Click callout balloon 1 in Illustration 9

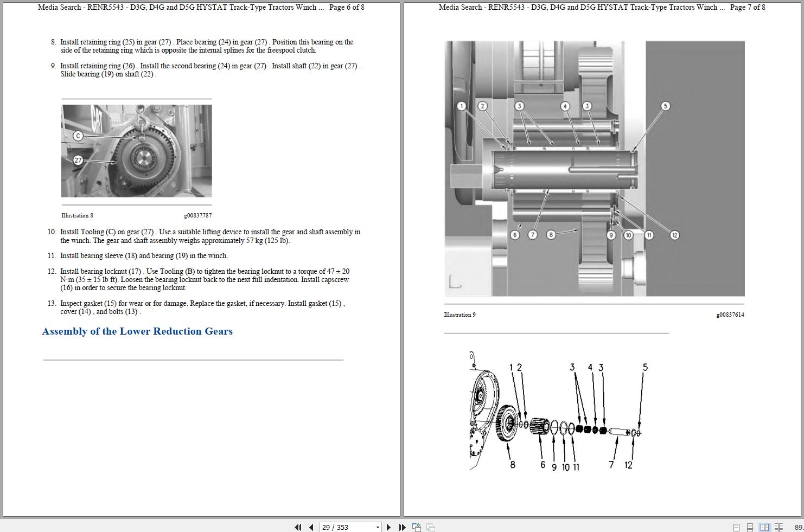[461, 106]
